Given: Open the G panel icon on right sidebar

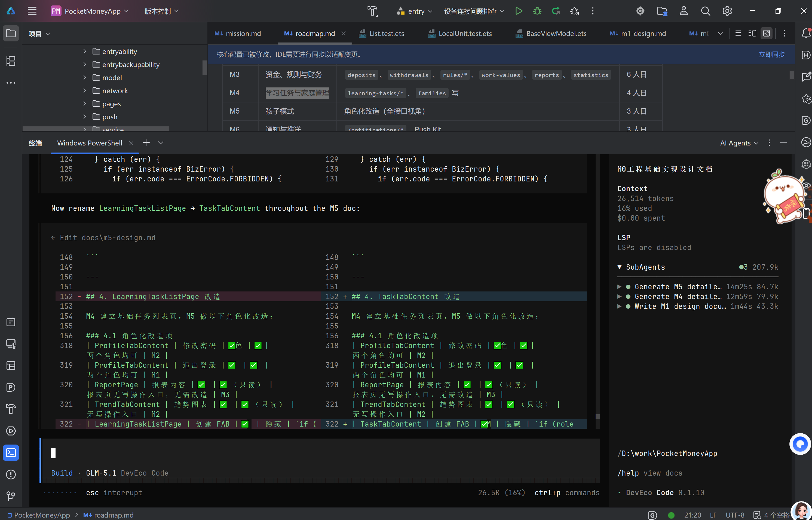Looking at the screenshot, I should pos(806,120).
